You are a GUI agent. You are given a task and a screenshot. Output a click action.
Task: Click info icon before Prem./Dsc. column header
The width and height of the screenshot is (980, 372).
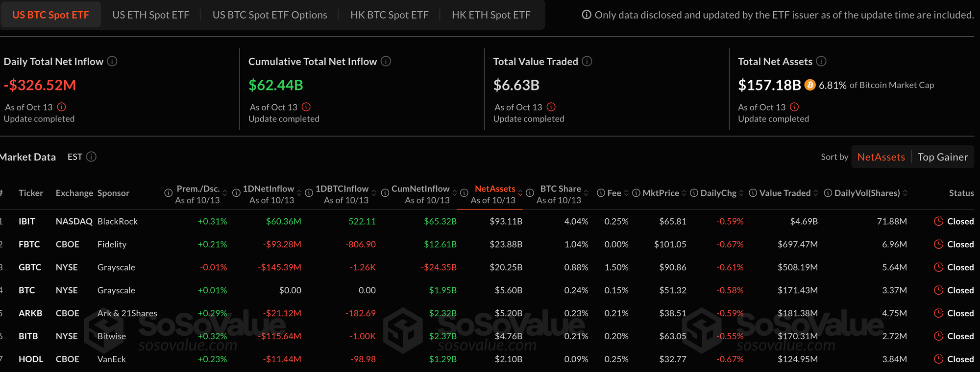click(168, 193)
